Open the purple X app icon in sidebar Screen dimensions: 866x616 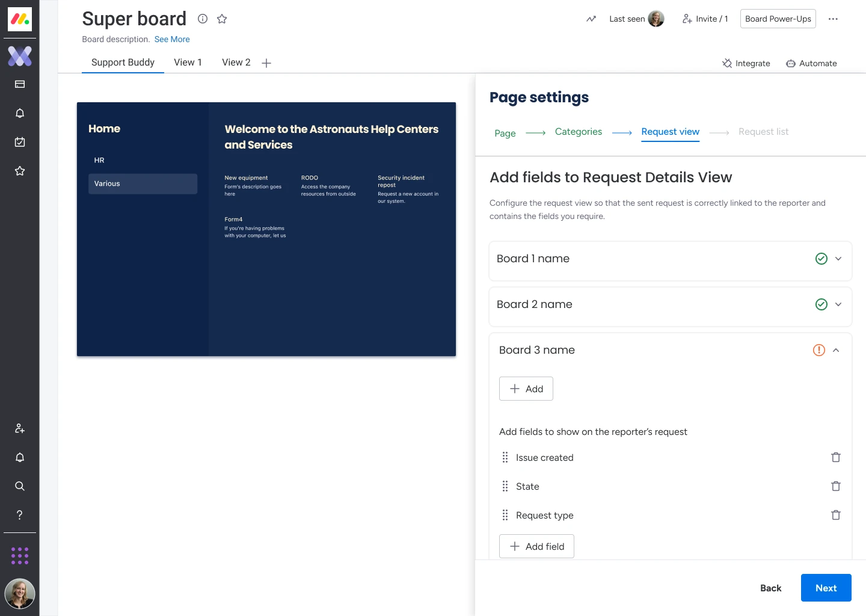coord(20,56)
